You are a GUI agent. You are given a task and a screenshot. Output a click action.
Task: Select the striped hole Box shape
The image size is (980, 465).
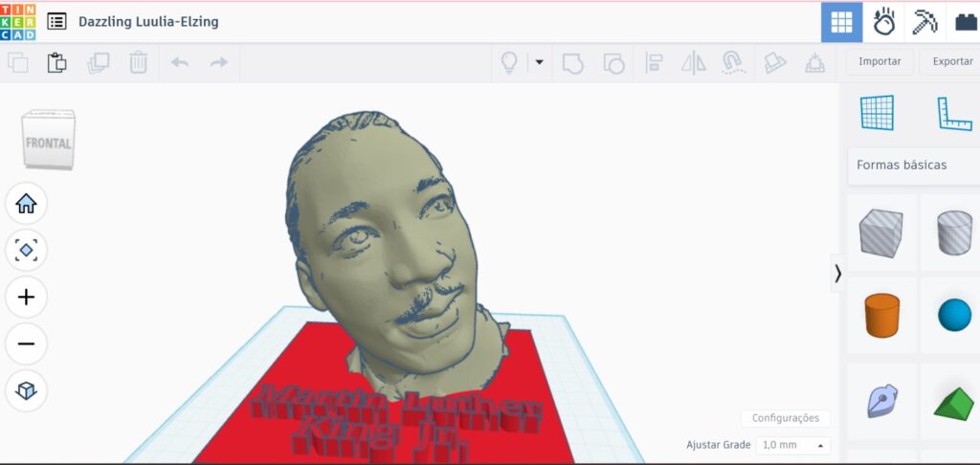point(880,232)
